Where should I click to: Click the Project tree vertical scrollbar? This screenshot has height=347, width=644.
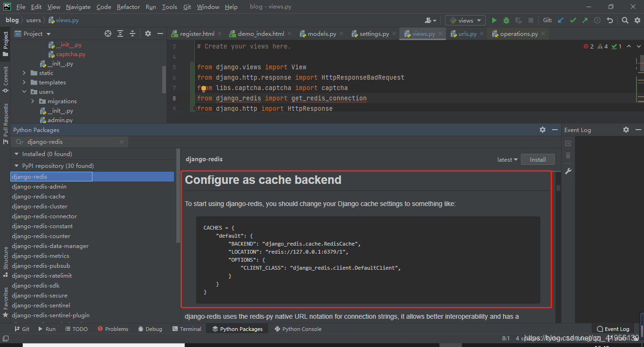[x=164, y=80]
